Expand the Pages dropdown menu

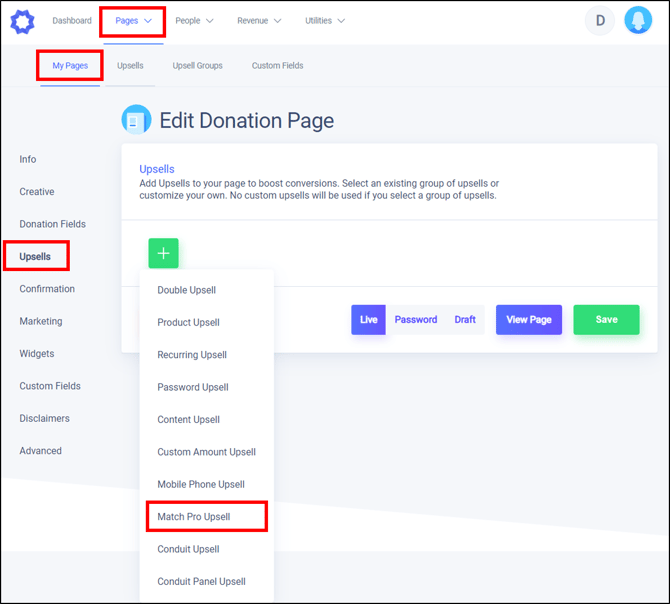pos(133,21)
